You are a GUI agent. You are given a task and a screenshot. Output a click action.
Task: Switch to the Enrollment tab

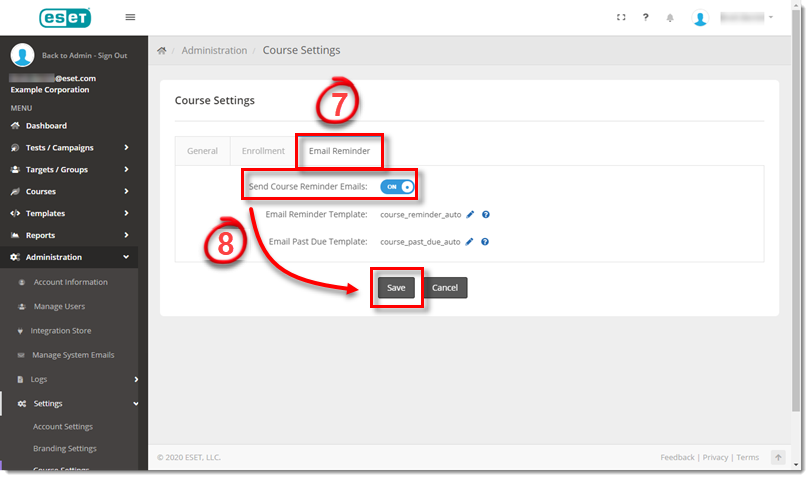(263, 151)
